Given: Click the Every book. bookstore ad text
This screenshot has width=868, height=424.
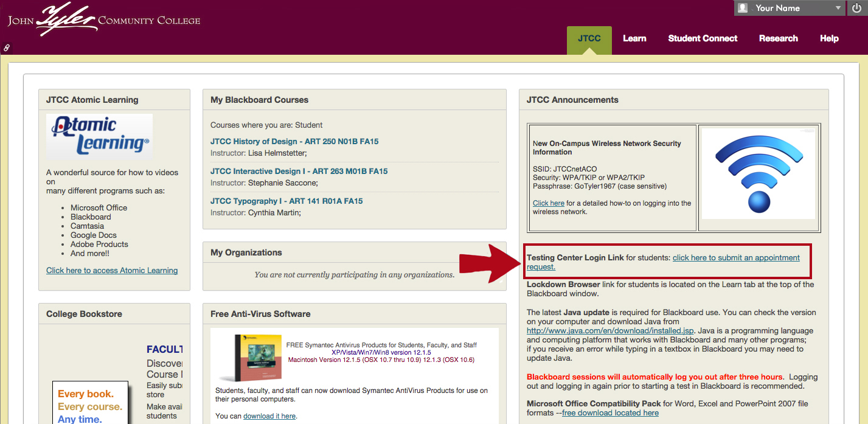Looking at the screenshot, I should click(x=86, y=394).
